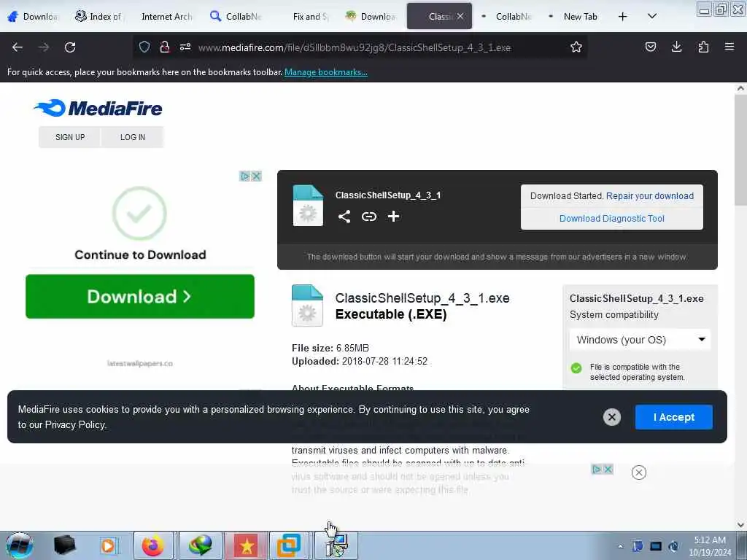Open the red star taskbar application

tap(247, 545)
